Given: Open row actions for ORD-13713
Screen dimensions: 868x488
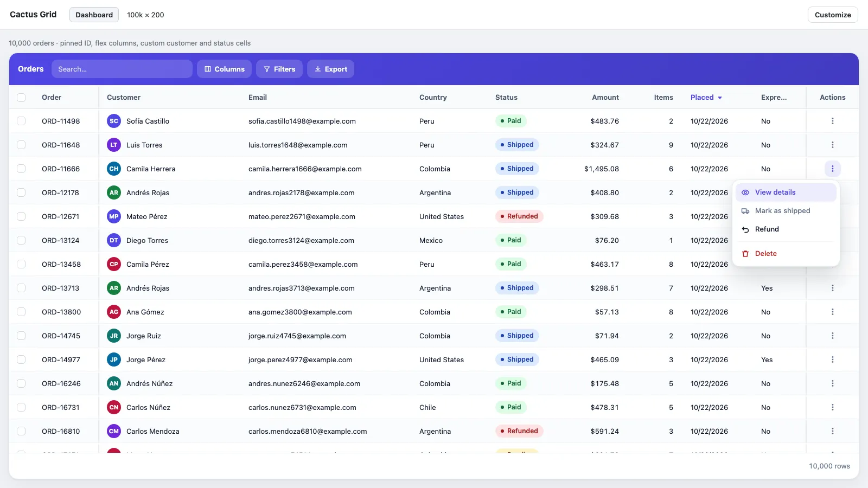Looking at the screenshot, I should point(833,288).
